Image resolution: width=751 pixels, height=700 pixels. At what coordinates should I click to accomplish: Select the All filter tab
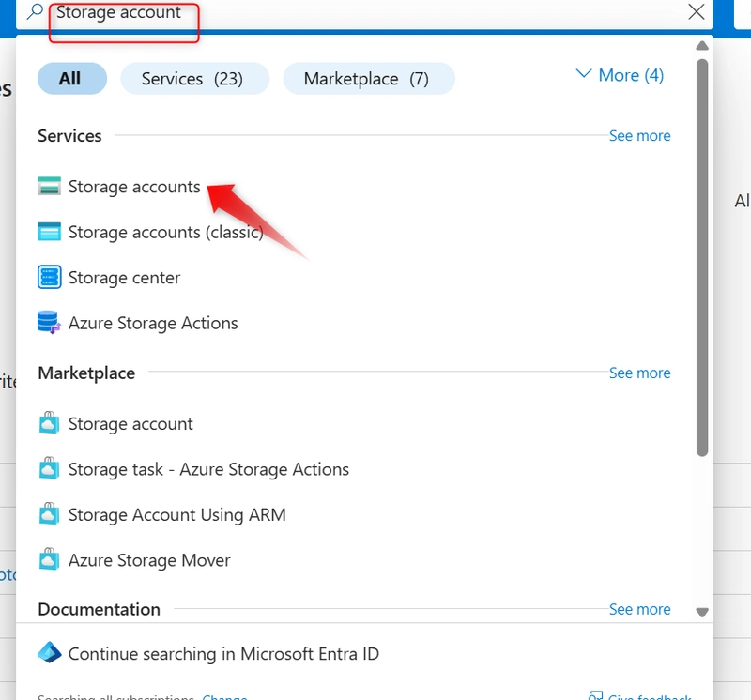coord(72,79)
